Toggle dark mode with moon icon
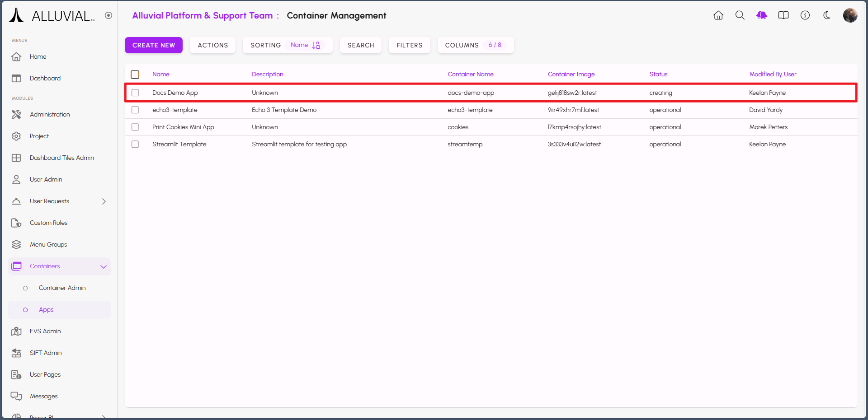 [x=826, y=15]
